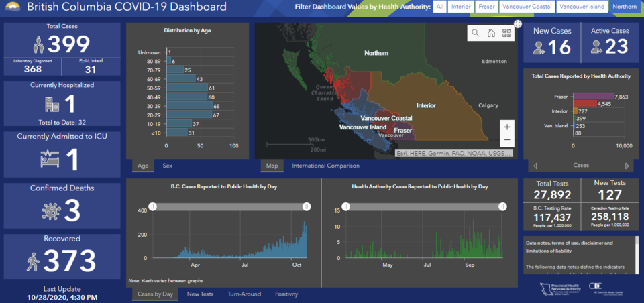Go to previous chart with left arrow

coord(535,166)
